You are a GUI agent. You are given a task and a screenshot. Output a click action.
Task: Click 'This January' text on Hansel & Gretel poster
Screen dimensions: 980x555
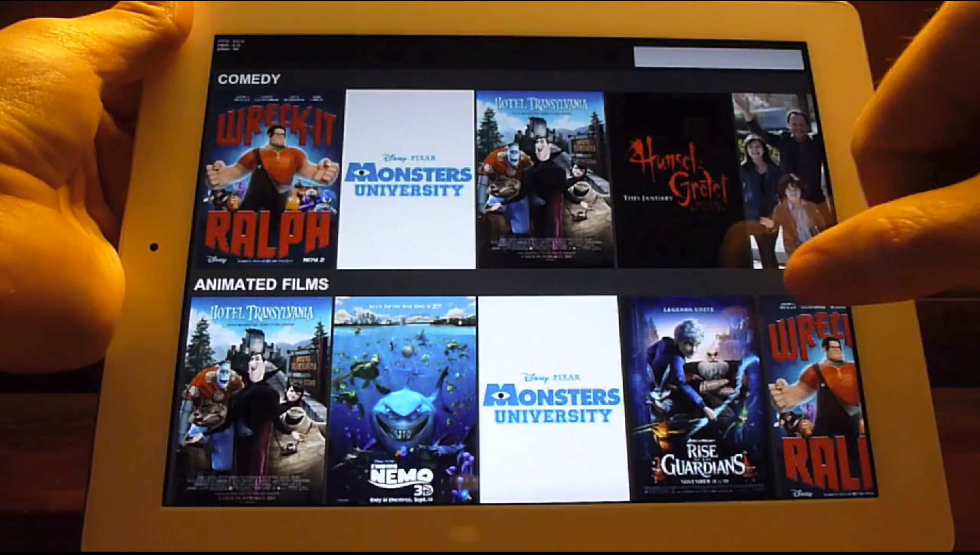coord(648,198)
